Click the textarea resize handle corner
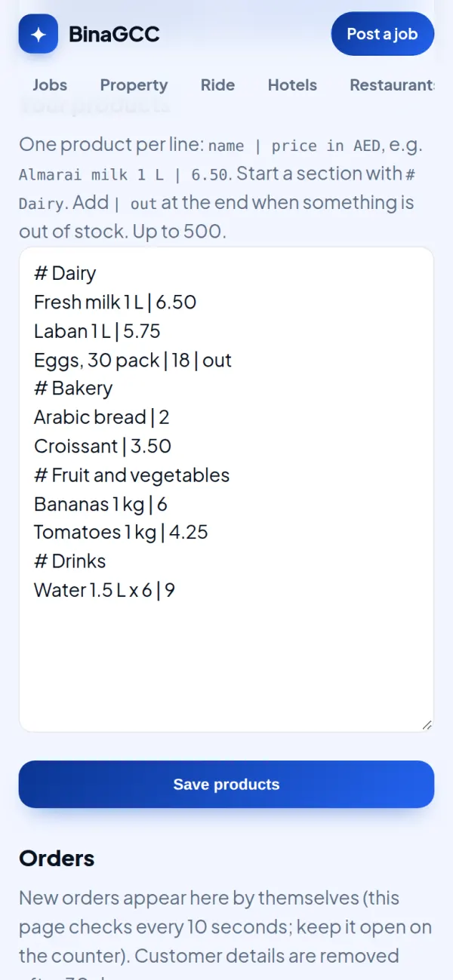This screenshot has width=453, height=980. click(x=427, y=725)
